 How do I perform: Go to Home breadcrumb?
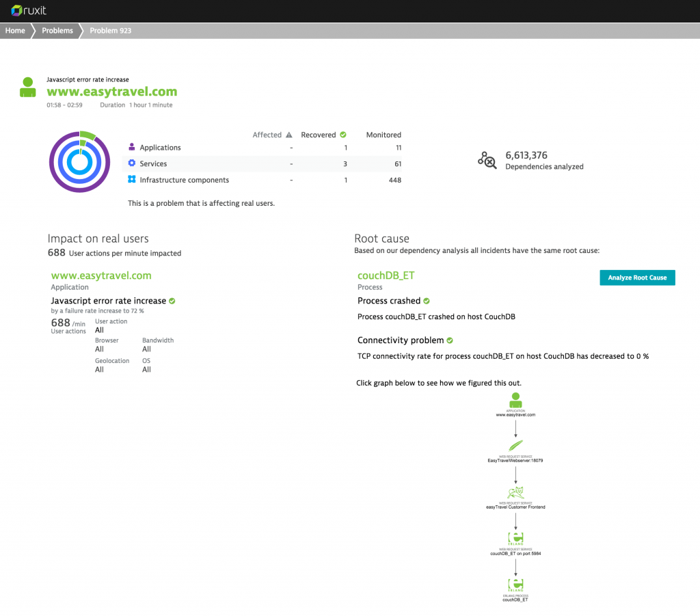tap(15, 30)
